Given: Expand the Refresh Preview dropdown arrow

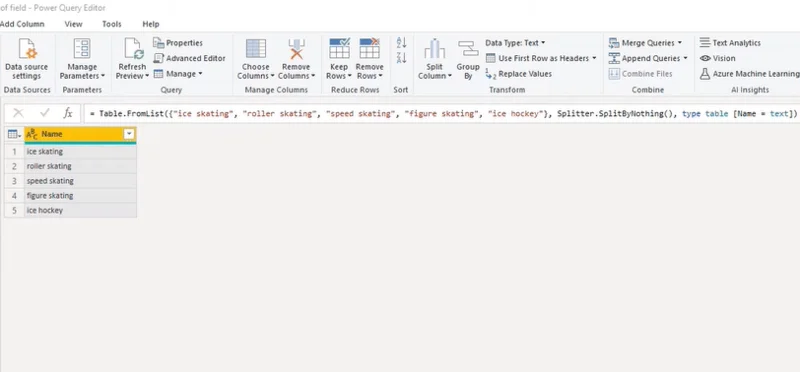Looking at the screenshot, I should [x=147, y=76].
